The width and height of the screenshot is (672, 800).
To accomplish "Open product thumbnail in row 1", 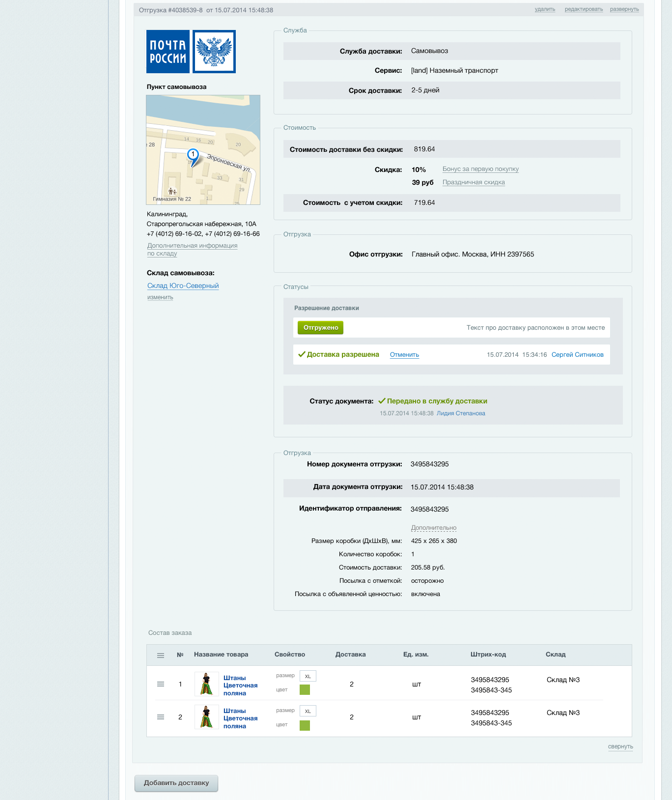I will pyautogui.click(x=206, y=684).
